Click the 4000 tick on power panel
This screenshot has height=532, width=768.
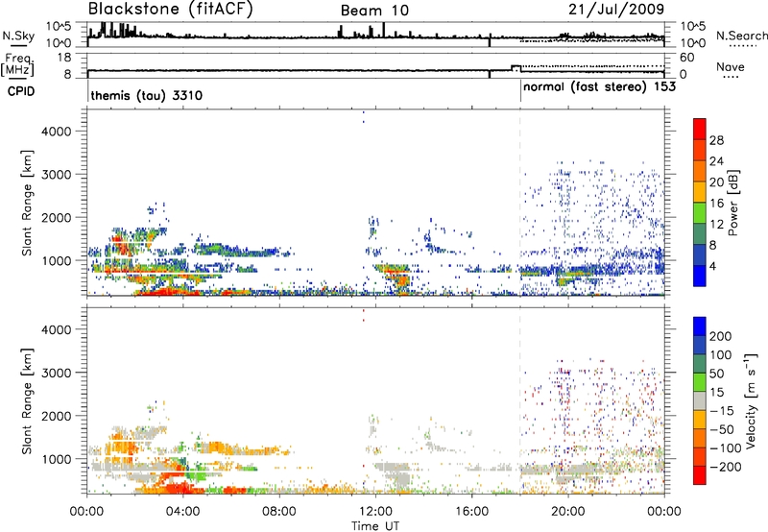(x=56, y=132)
